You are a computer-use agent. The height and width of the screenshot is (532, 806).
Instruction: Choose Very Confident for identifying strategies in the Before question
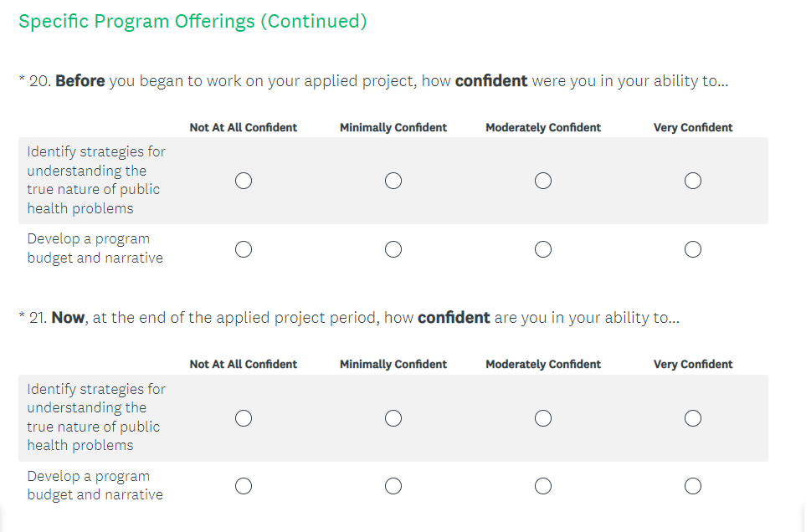click(x=692, y=181)
